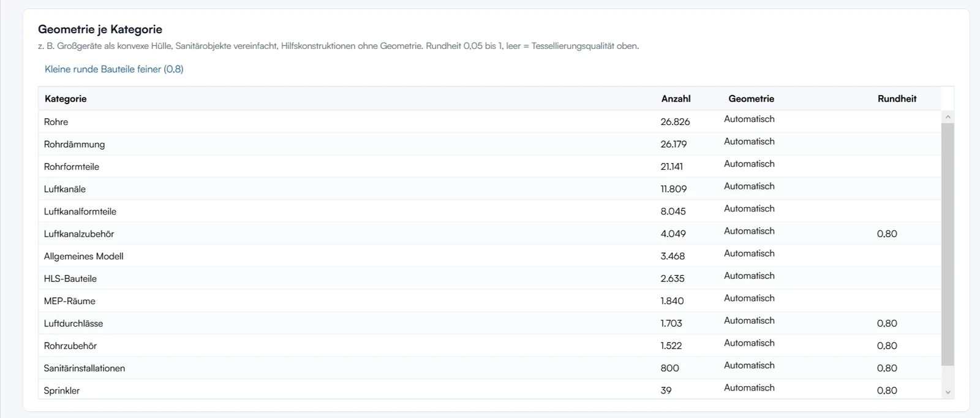Select the 'Rohrformteile' category name

[71, 167]
